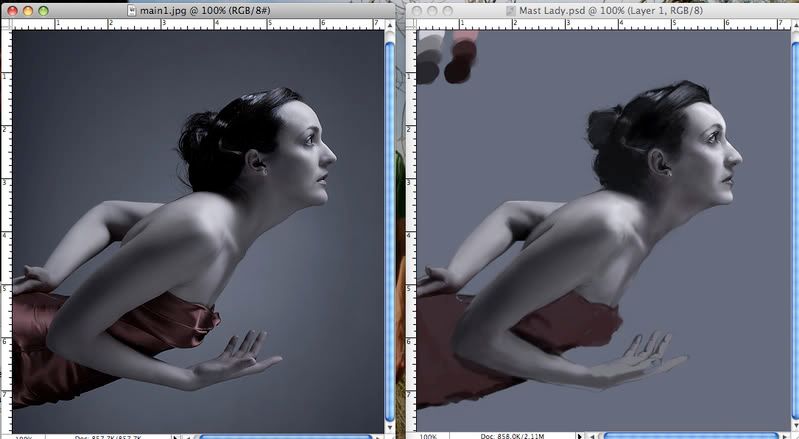Open the Mast Lady.psd status bar popup arrow
This screenshot has height=439, width=799.
coord(579,436)
